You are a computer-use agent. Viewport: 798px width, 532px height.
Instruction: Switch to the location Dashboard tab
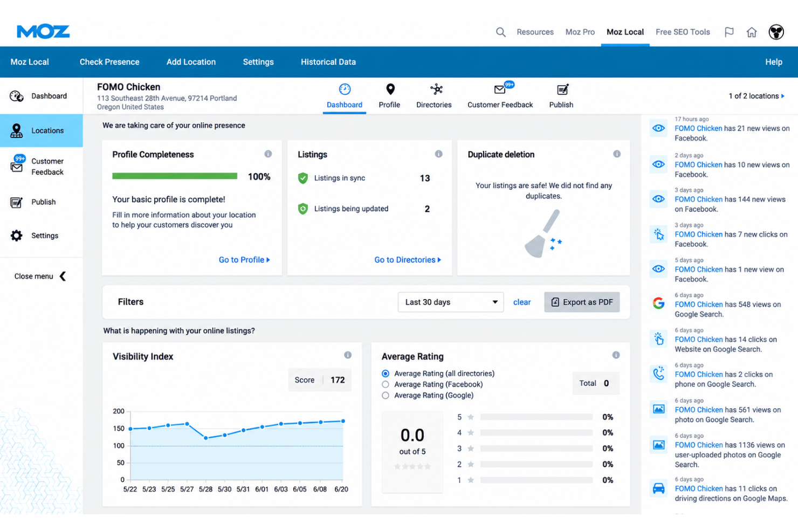tap(345, 96)
